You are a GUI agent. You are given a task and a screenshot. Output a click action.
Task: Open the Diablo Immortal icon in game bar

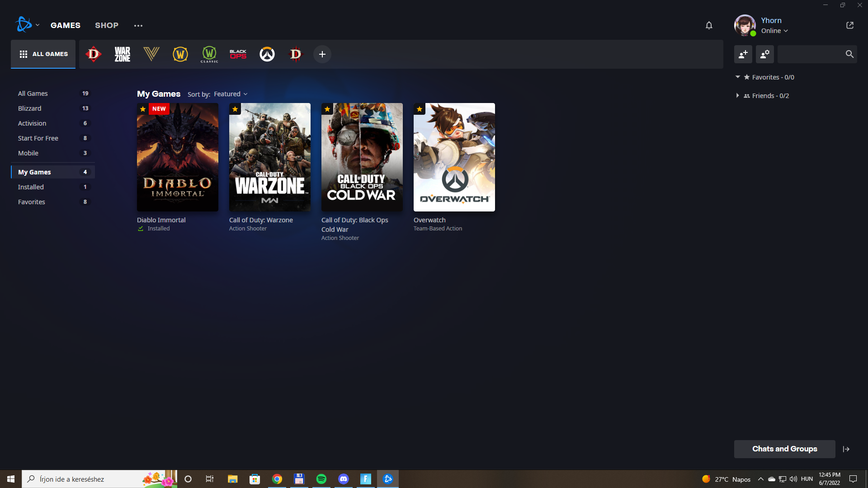[94, 54]
